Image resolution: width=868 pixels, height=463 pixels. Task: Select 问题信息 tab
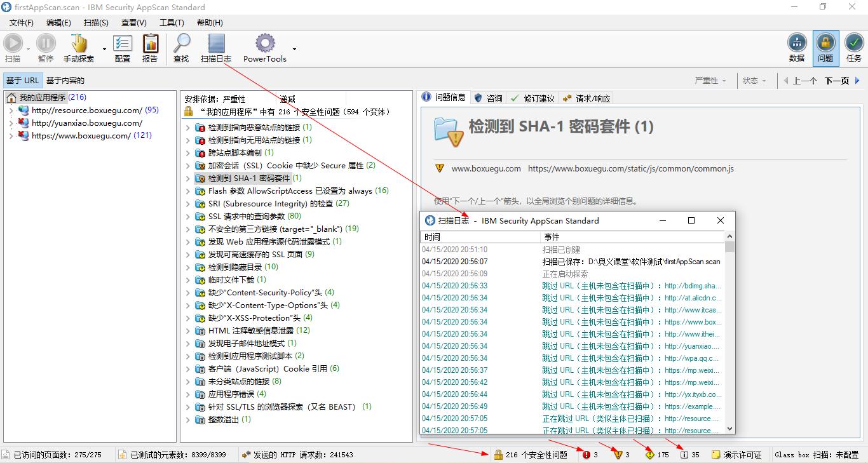coord(444,98)
